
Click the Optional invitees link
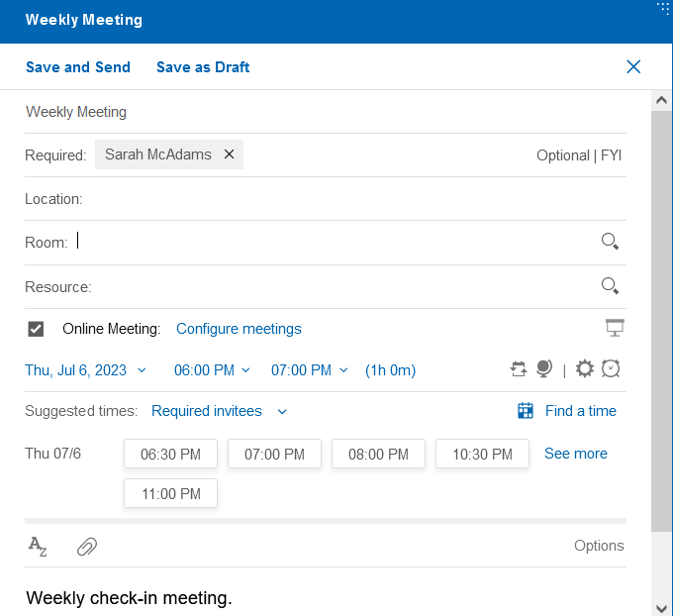pos(563,155)
